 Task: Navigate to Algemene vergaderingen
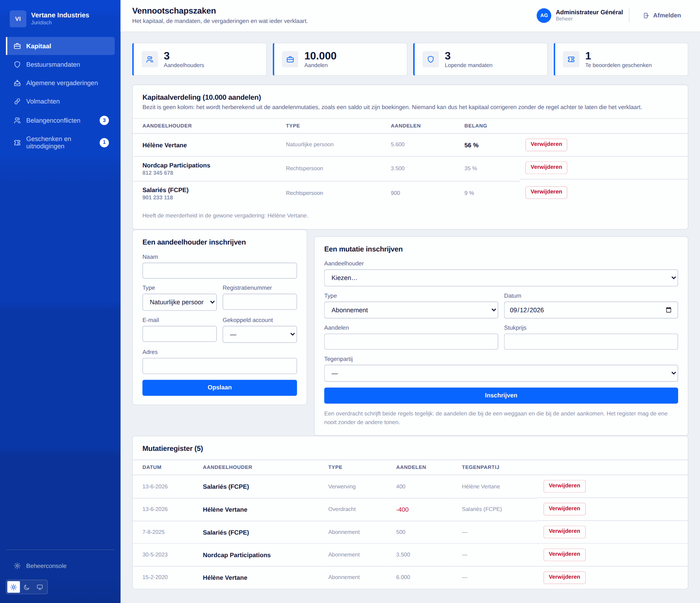click(x=60, y=83)
